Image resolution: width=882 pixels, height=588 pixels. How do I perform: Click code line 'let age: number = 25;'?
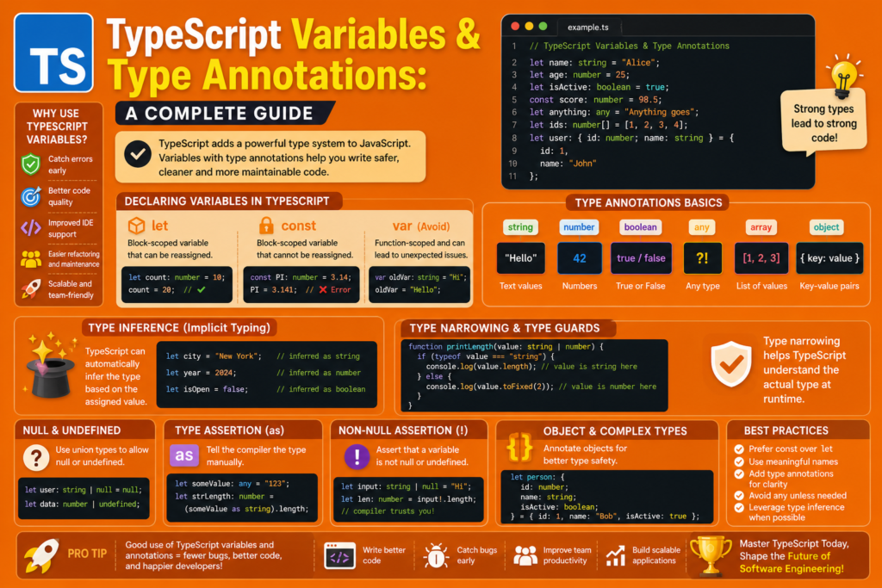click(580, 75)
